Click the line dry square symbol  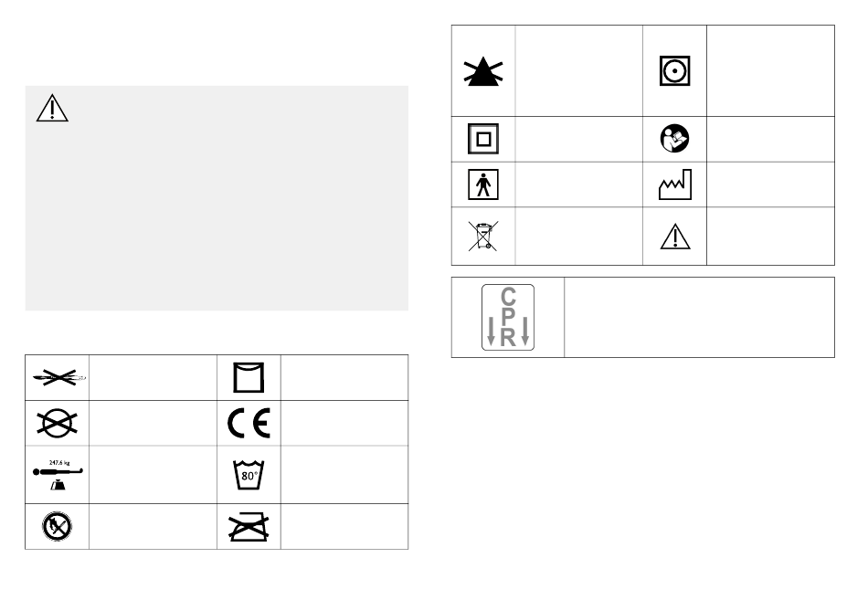(x=249, y=377)
